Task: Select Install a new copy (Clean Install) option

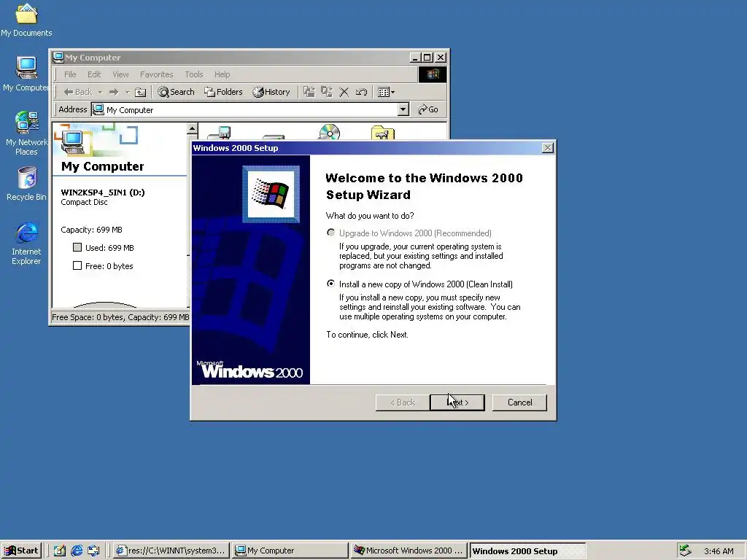Action: [x=330, y=284]
